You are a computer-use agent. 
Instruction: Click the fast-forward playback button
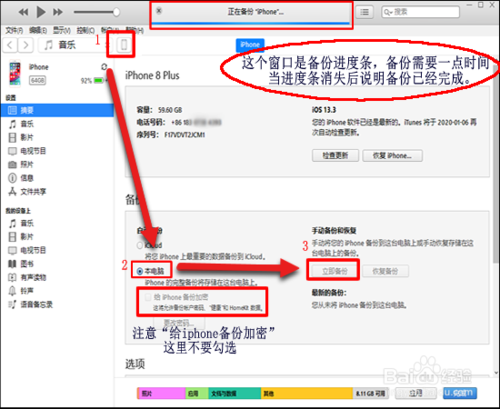[58, 12]
